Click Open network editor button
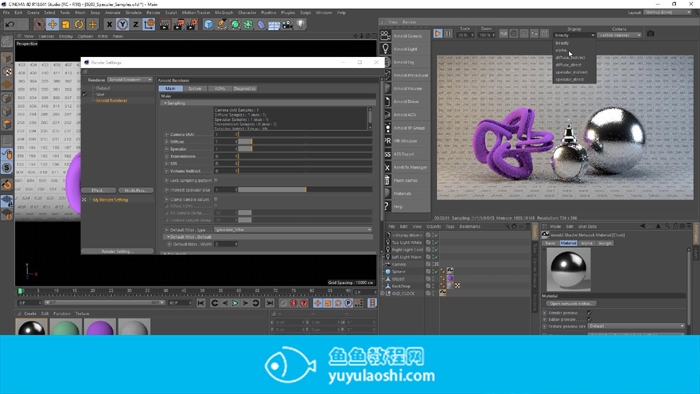The width and height of the screenshot is (700, 394). (x=571, y=303)
